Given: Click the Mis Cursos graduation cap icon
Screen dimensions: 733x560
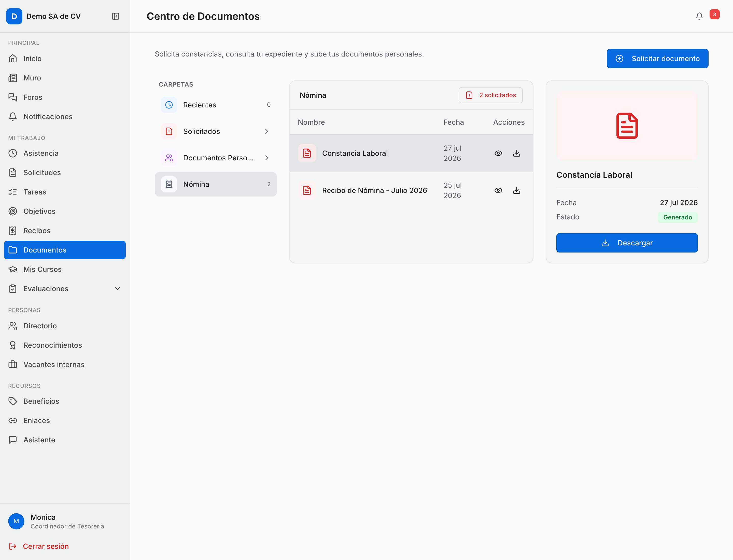Looking at the screenshot, I should [13, 269].
